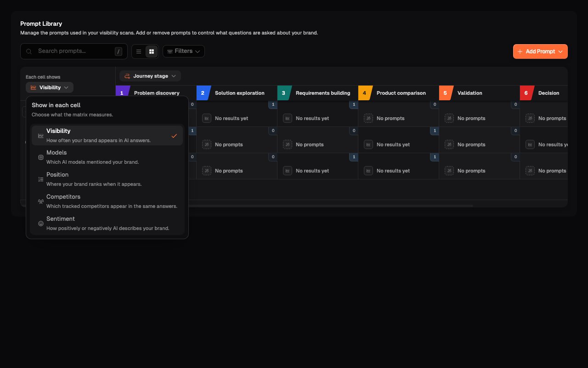
Task: Click the Prompt Library heading
Action: click(x=41, y=23)
